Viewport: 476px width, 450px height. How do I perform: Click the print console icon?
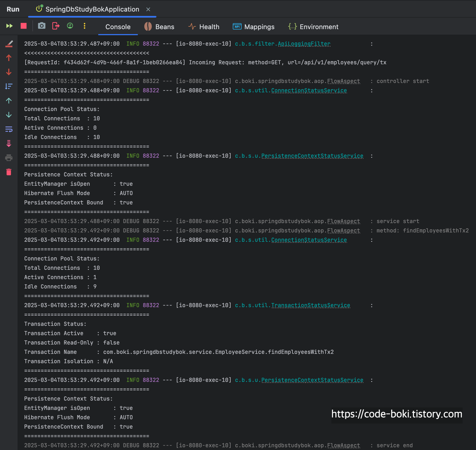pos(9,158)
